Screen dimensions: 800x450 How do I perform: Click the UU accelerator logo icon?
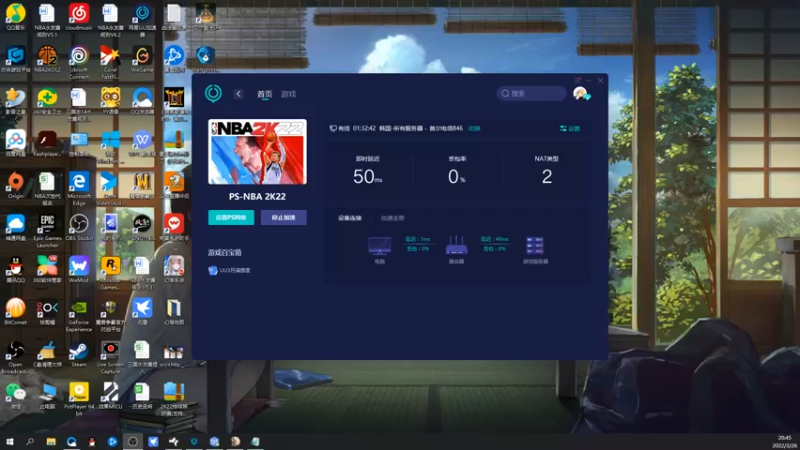click(213, 93)
